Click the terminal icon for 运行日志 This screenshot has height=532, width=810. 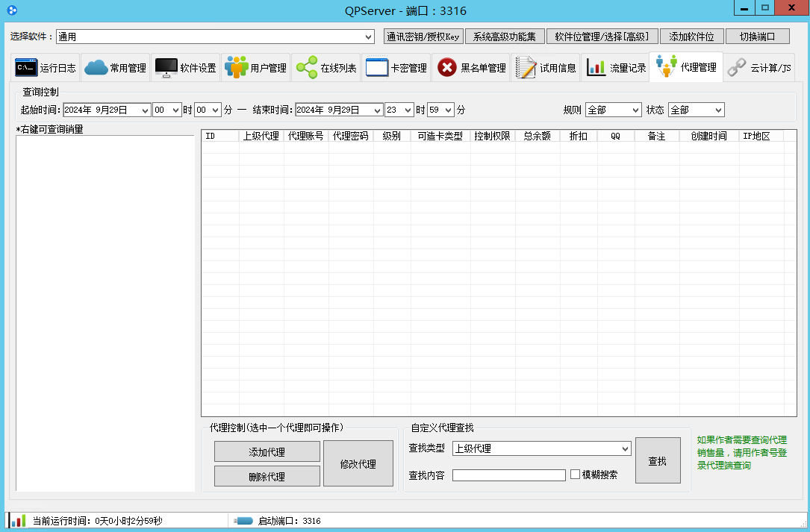pos(26,68)
